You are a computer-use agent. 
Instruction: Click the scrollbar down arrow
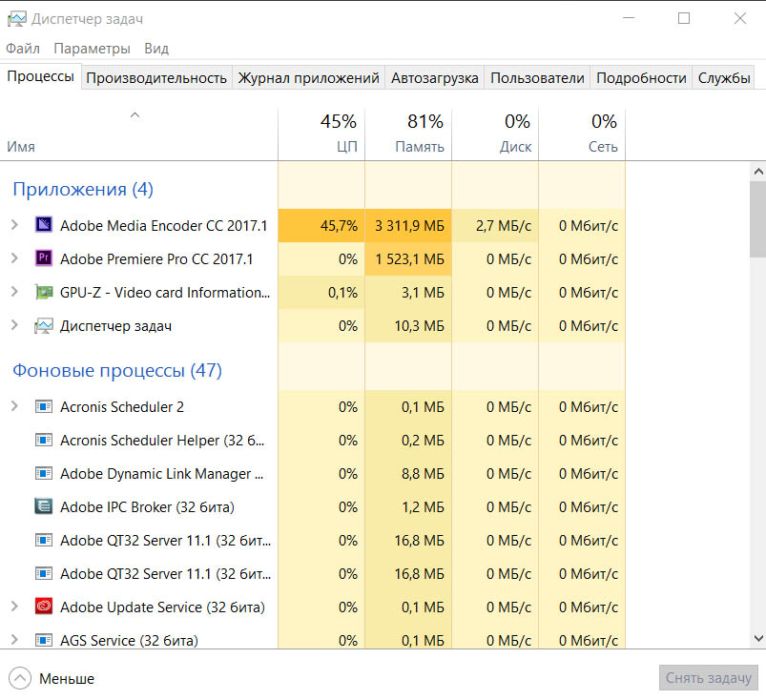coord(758,638)
